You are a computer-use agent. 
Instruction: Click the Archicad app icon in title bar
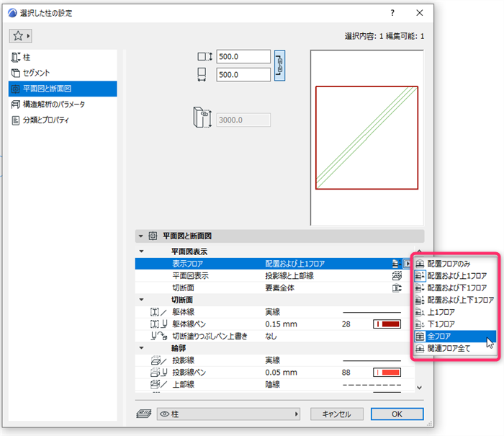click(x=12, y=13)
